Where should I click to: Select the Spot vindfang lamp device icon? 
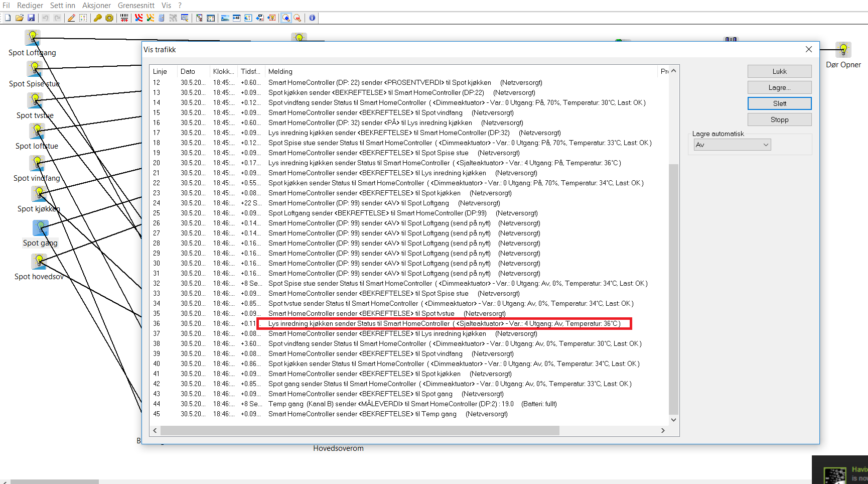pyautogui.click(x=37, y=163)
